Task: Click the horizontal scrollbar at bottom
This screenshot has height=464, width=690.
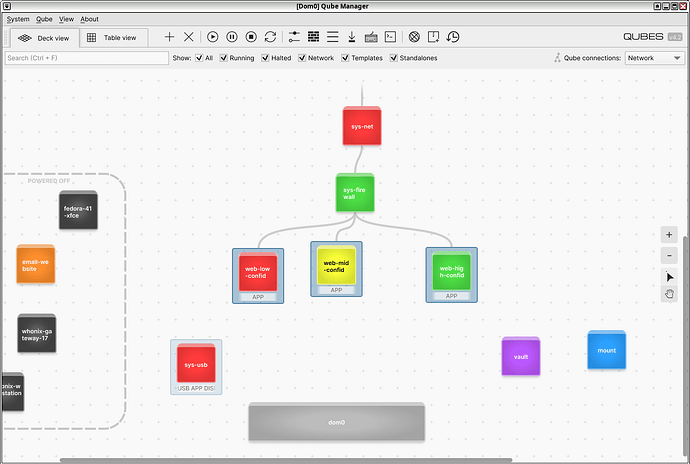Action: point(286,460)
